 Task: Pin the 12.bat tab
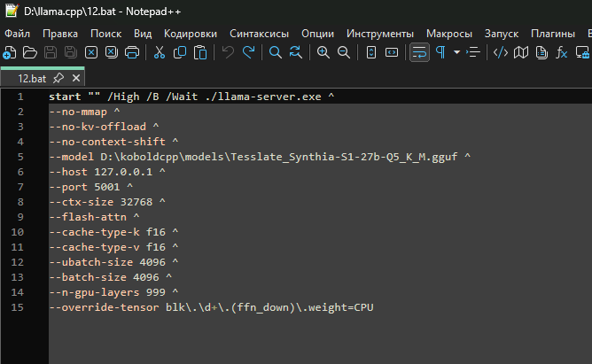click(58, 78)
